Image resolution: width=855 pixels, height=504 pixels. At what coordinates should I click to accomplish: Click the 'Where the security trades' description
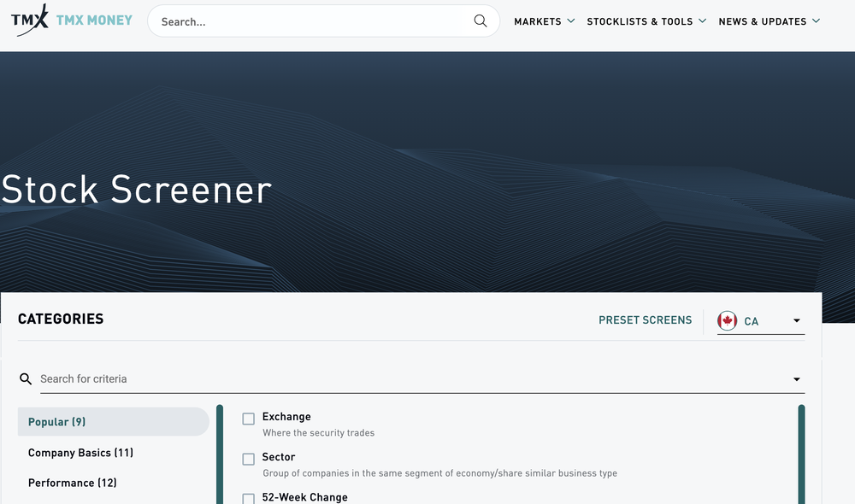[x=318, y=432]
